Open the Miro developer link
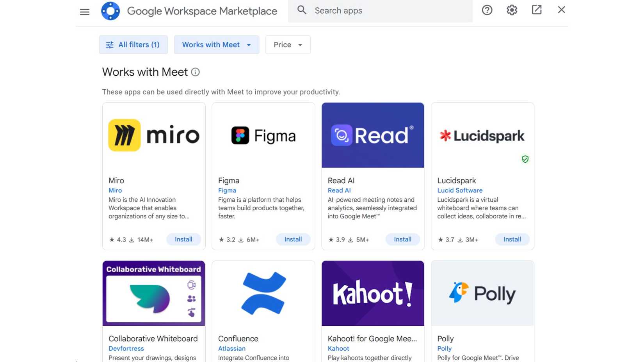This screenshot has height=362, width=644. coord(115,190)
